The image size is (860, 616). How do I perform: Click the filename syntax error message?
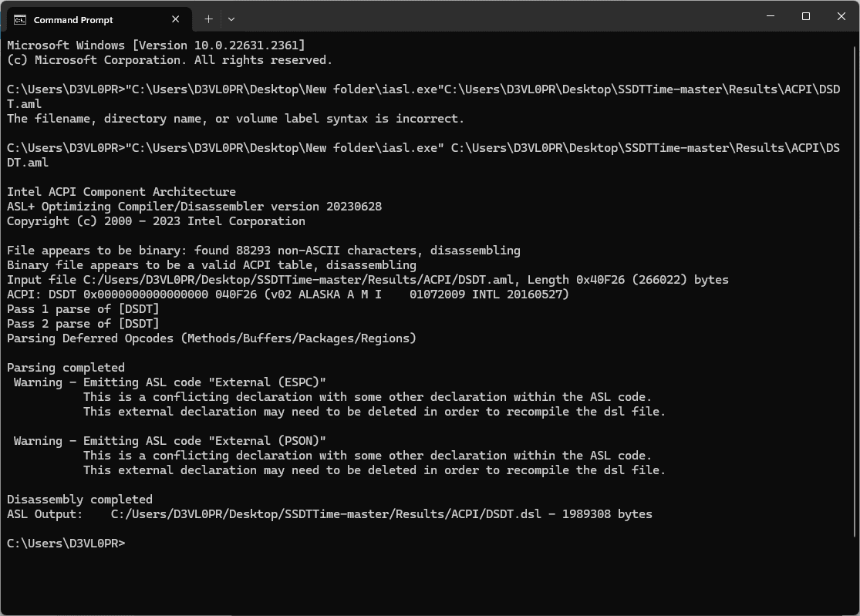tap(231, 118)
